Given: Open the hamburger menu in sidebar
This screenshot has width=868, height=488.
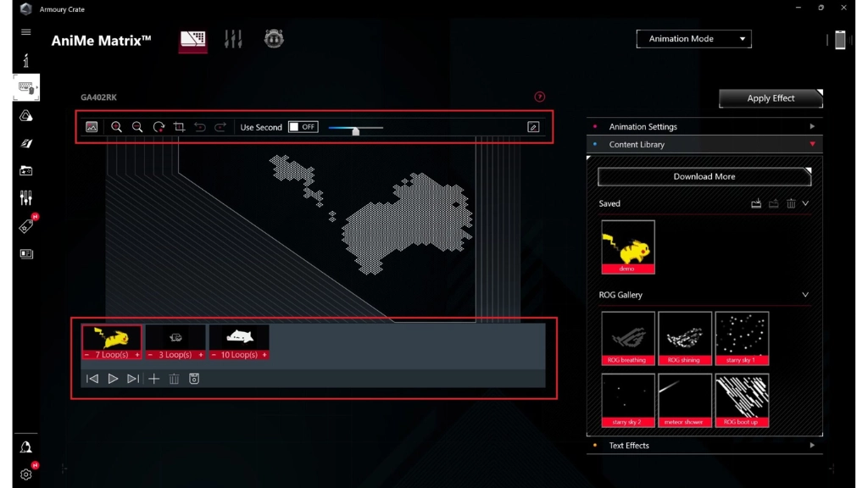Looking at the screenshot, I should [x=26, y=32].
